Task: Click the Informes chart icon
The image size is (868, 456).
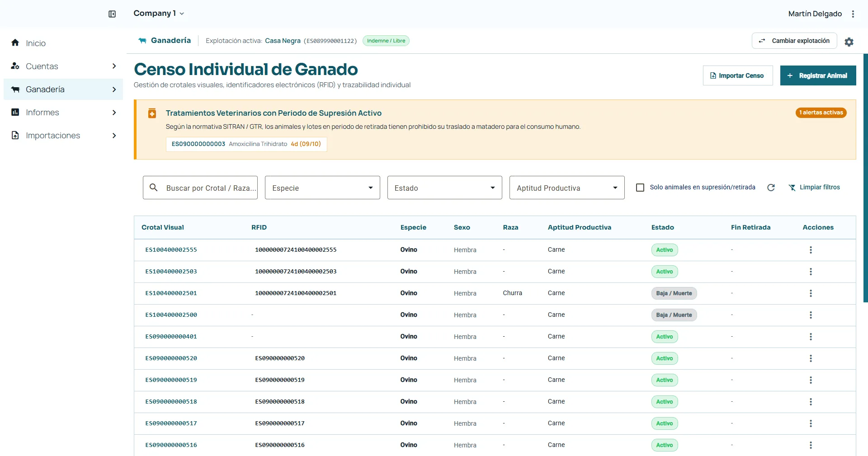Action: click(x=15, y=112)
